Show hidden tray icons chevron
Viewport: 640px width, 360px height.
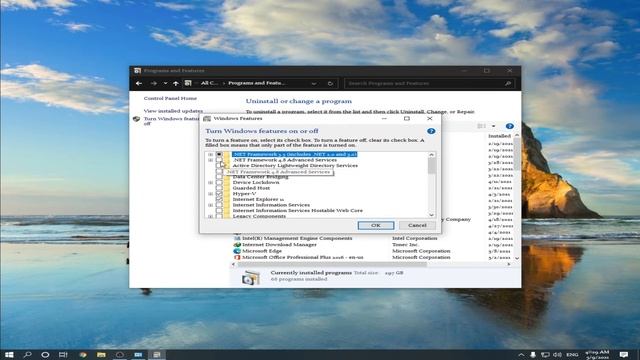click(x=521, y=355)
